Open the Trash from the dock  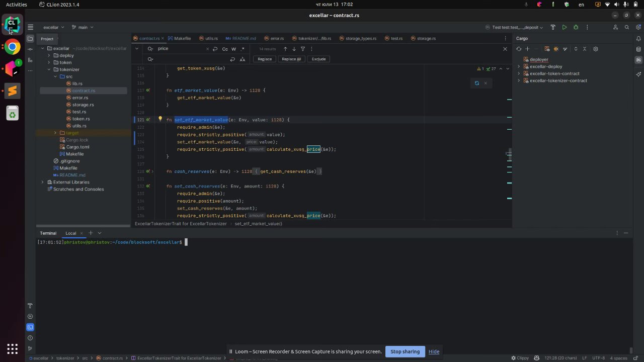(x=12, y=113)
